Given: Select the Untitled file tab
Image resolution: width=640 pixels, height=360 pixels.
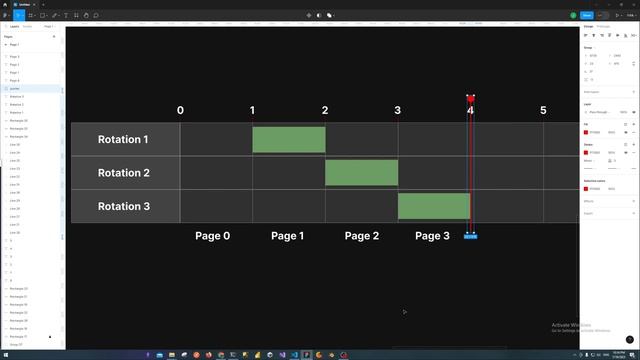Looking at the screenshot, I should coord(24,4).
